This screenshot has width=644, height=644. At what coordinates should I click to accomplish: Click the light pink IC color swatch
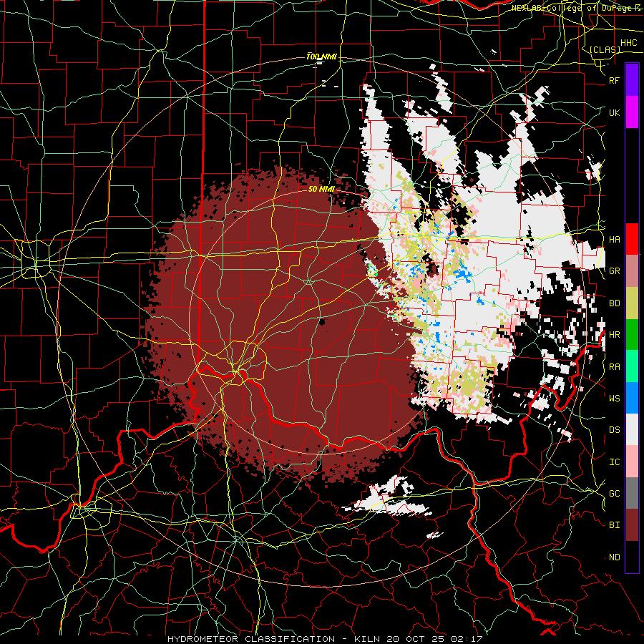click(x=632, y=462)
